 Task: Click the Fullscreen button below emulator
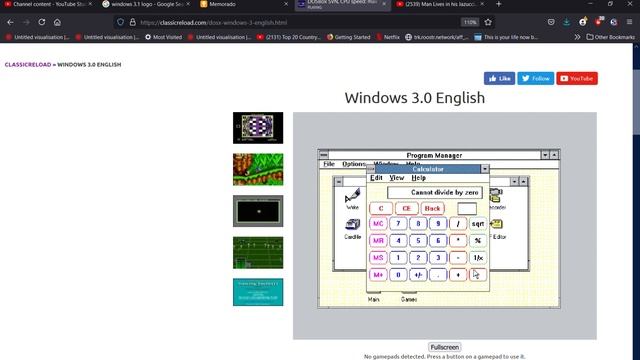coord(444,347)
